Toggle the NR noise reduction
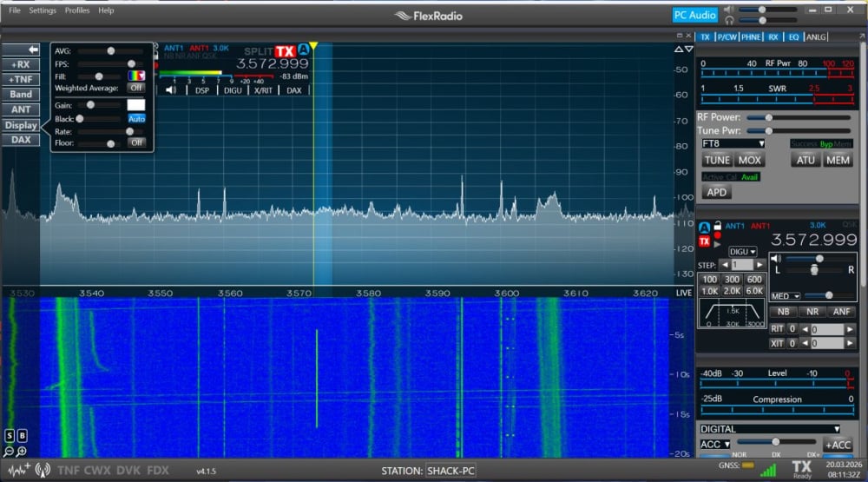 [x=812, y=312]
